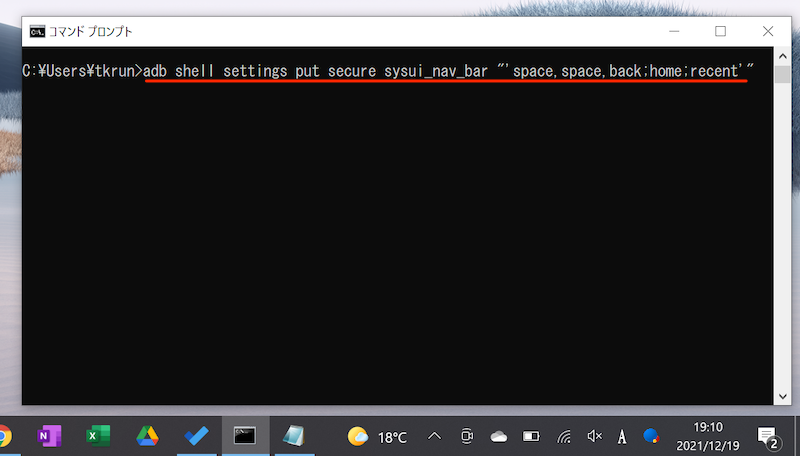Open the notification center with 2 notifications
The image size is (800, 456).
pos(768,436)
